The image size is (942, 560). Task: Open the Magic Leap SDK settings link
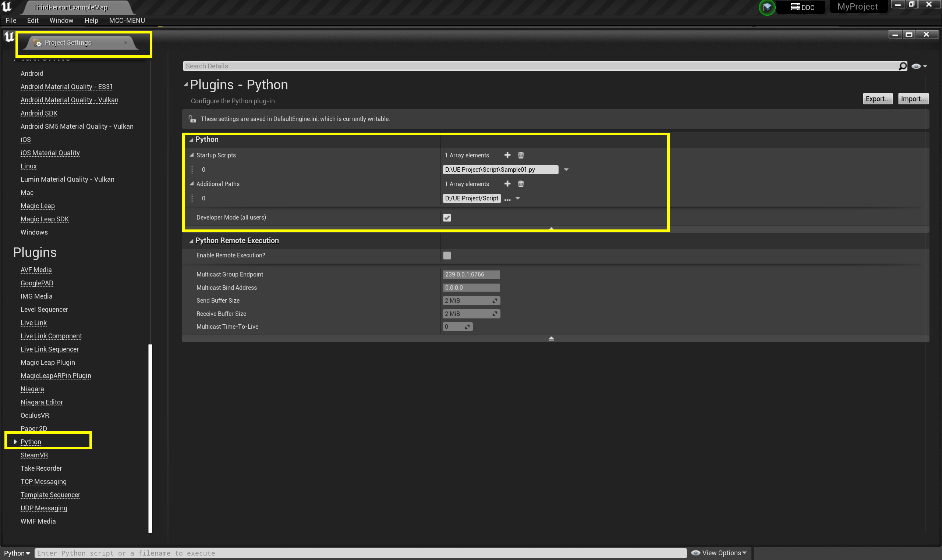coord(45,219)
